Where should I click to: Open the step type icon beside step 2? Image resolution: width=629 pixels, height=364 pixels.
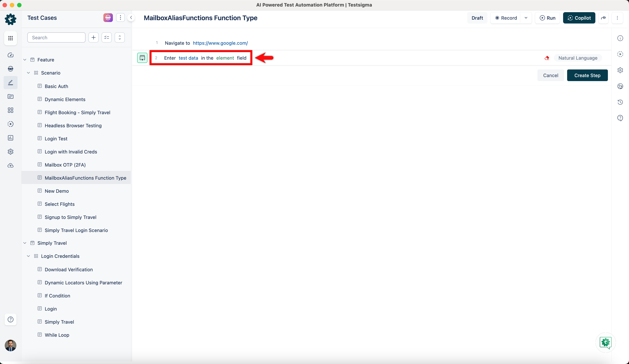(x=142, y=58)
